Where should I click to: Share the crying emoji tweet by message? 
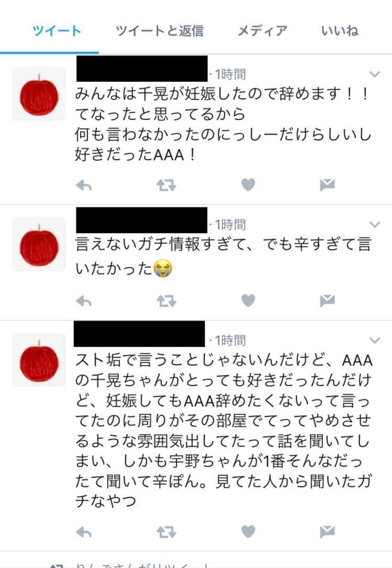click(327, 300)
